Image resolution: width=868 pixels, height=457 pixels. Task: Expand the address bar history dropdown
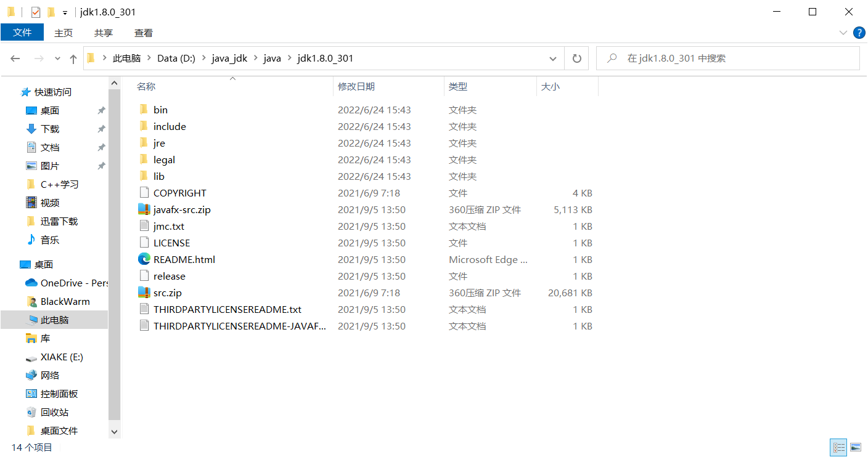pos(553,59)
